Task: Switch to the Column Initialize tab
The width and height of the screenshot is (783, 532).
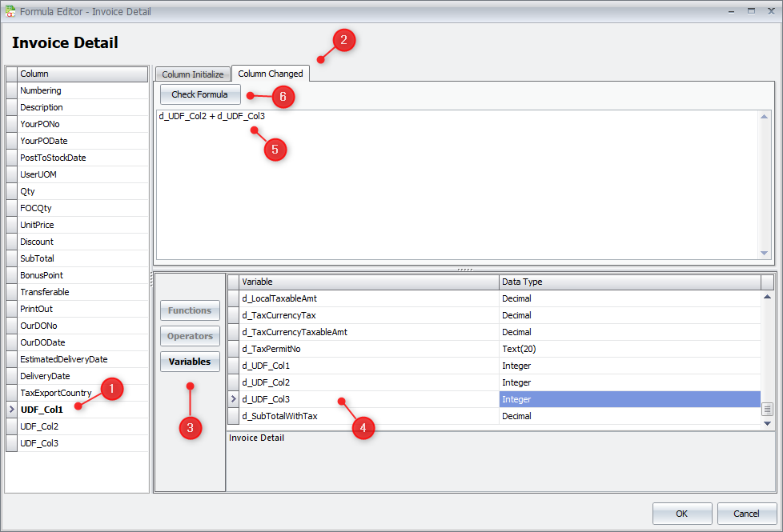Action: coord(192,74)
